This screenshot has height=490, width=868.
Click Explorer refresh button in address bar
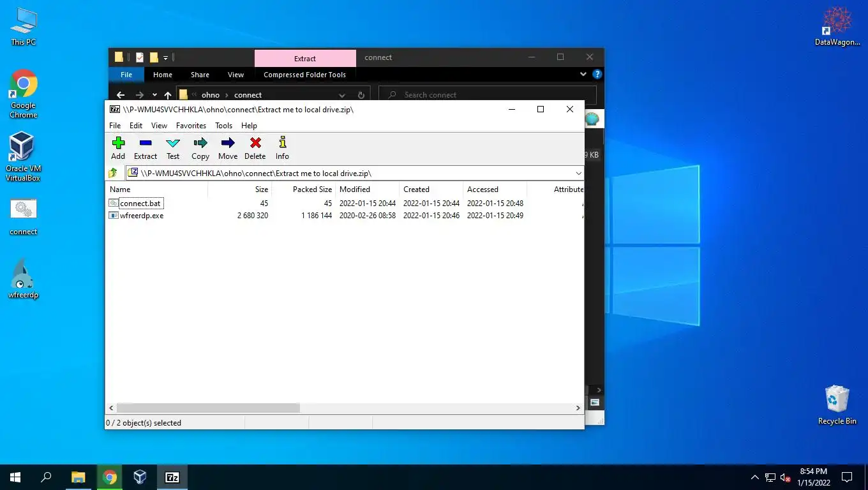tap(361, 95)
